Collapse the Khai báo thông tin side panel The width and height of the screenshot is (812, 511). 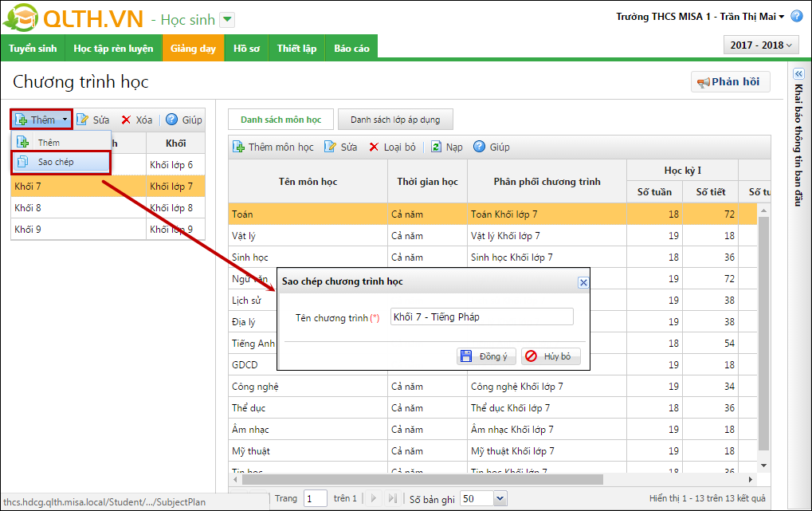[x=798, y=73]
